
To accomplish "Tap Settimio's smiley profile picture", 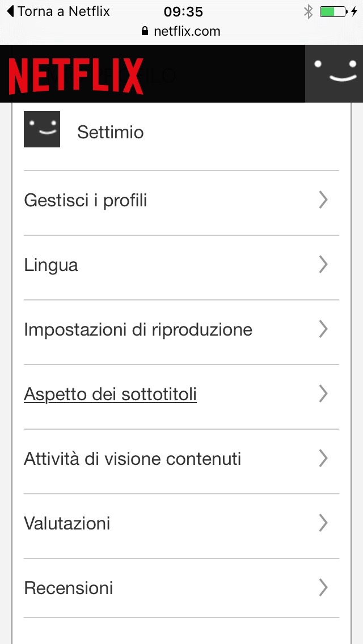I will (42, 129).
